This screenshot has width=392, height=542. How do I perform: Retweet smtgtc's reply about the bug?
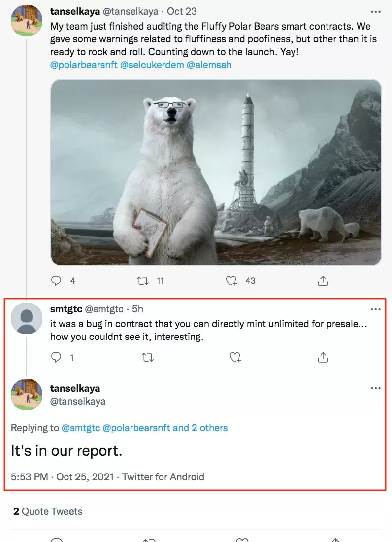tap(147, 358)
